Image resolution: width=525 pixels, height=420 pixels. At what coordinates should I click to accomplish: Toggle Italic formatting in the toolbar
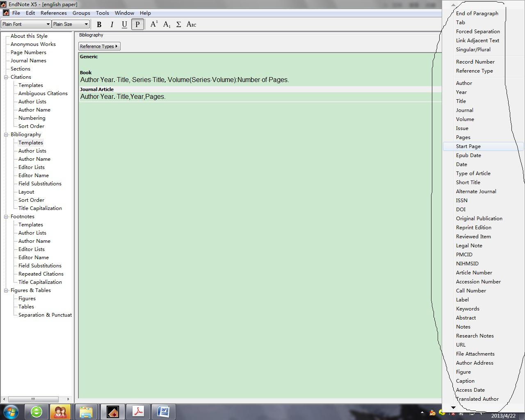click(112, 24)
